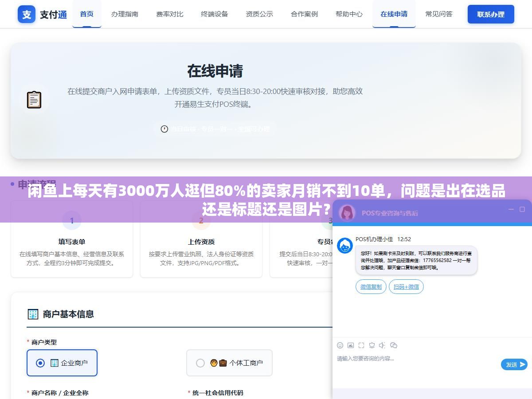
Task: Click the rating flower icon in chat
Action: [372, 345]
